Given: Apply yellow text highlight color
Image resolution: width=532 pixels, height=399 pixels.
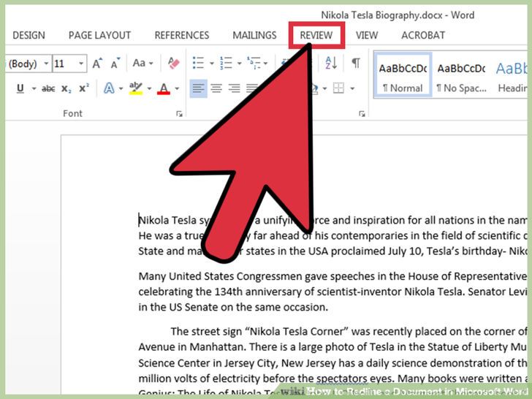Looking at the screenshot, I should pos(136,88).
